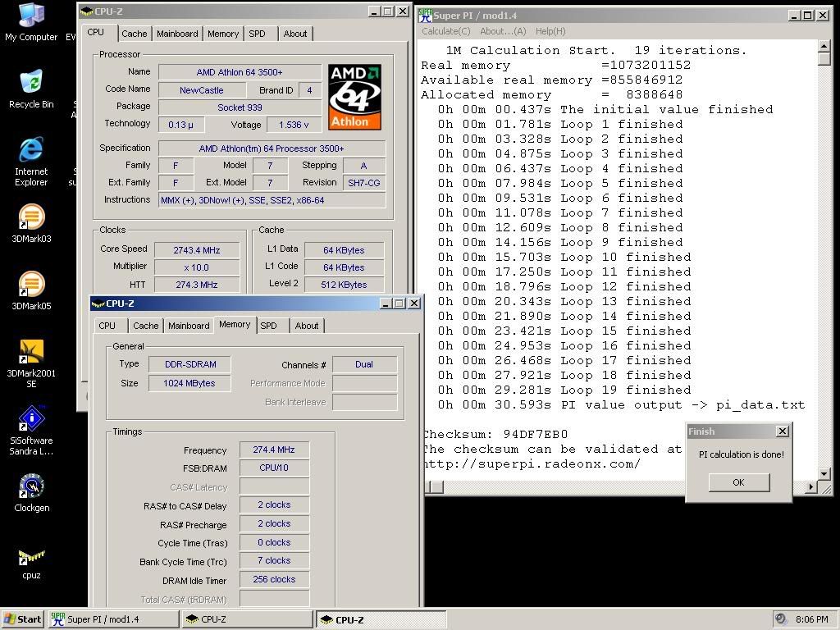This screenshot has height=630, width=840.
Task: Click the chip icon in the memory CPU-Z title bar
Action: (98, 304)
